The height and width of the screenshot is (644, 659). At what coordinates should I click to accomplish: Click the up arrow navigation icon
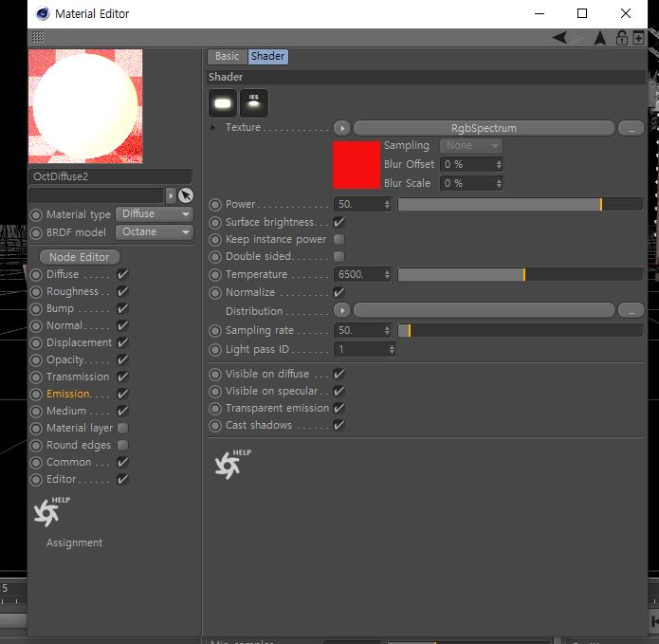point(600,38)
